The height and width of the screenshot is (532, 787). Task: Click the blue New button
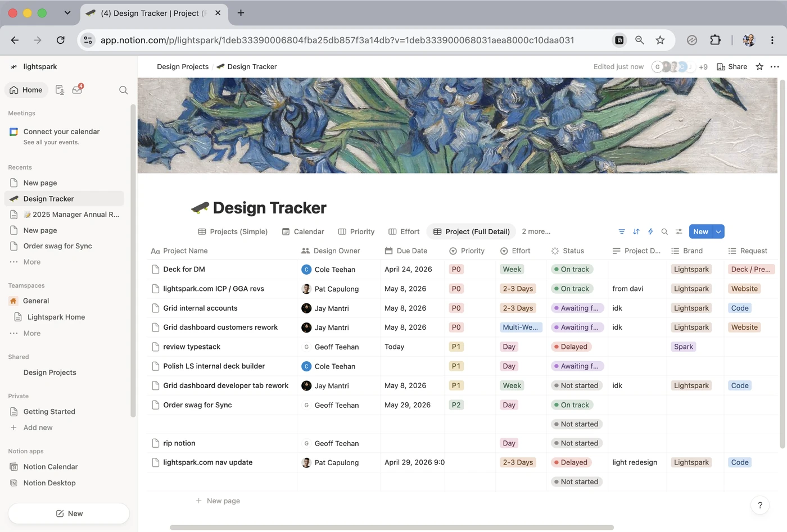(700, 231)
